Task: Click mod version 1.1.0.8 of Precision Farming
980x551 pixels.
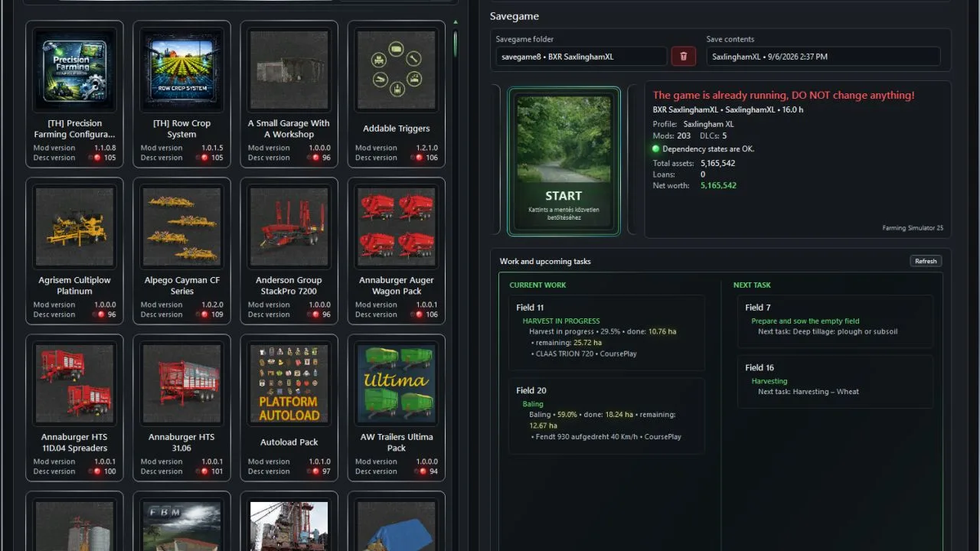Action: [105, 148]
